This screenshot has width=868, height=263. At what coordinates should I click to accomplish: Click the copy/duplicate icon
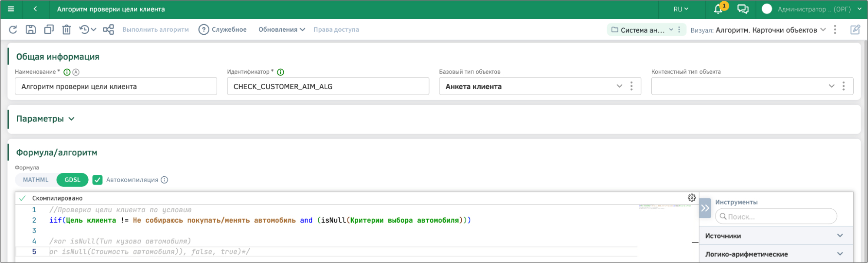click(49, 30)
